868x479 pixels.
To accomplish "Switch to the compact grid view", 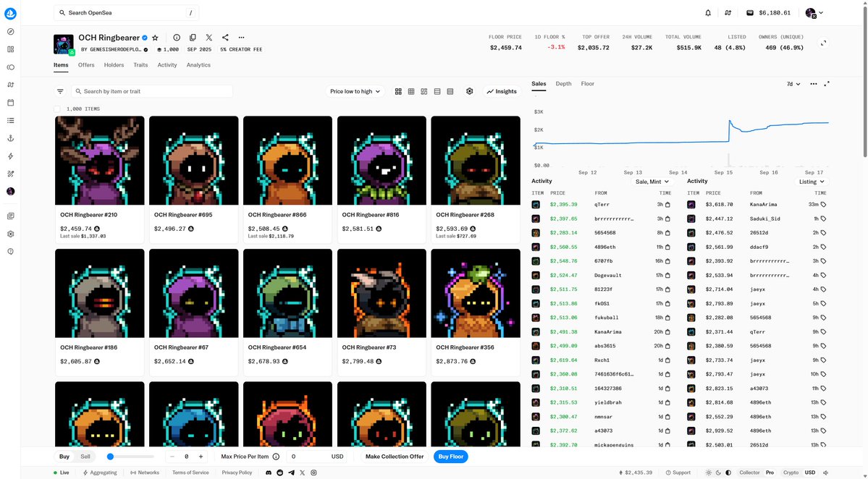I will pos(411,91).
